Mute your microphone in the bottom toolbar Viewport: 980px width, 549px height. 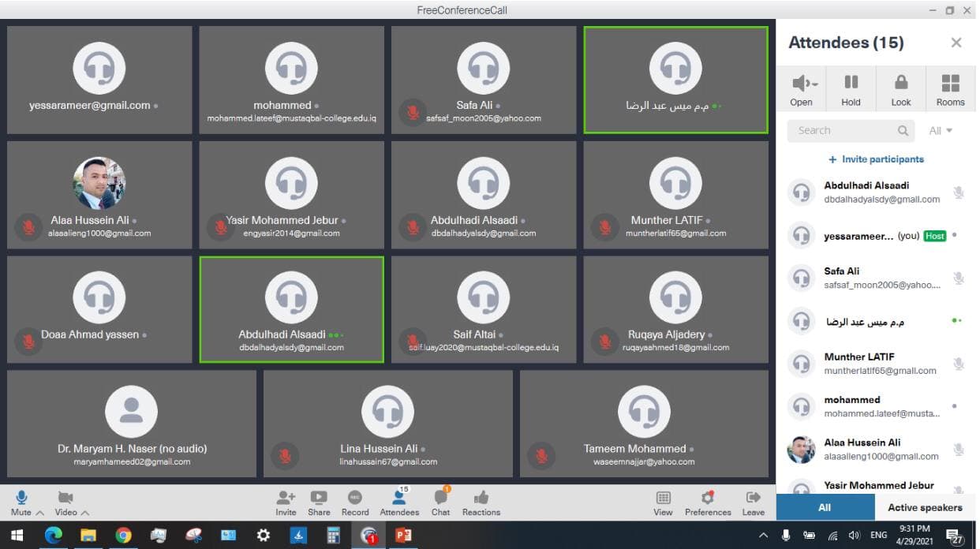[21, 498]
